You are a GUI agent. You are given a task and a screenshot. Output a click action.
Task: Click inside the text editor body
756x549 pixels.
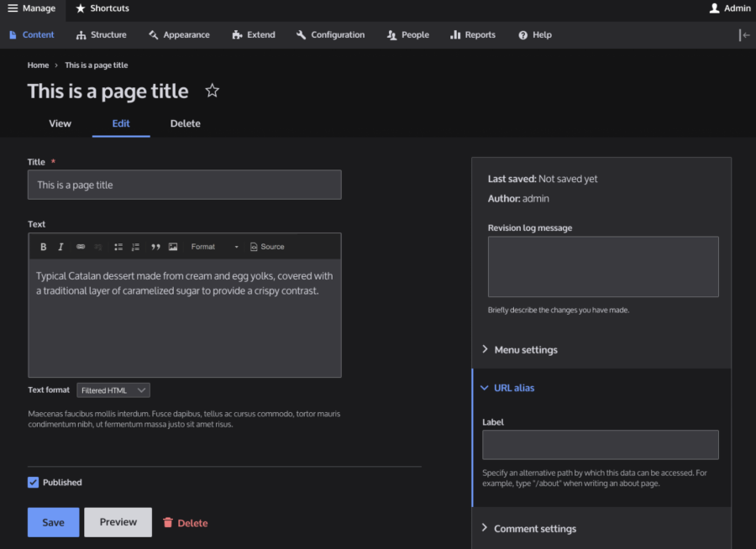pos(185,318)
